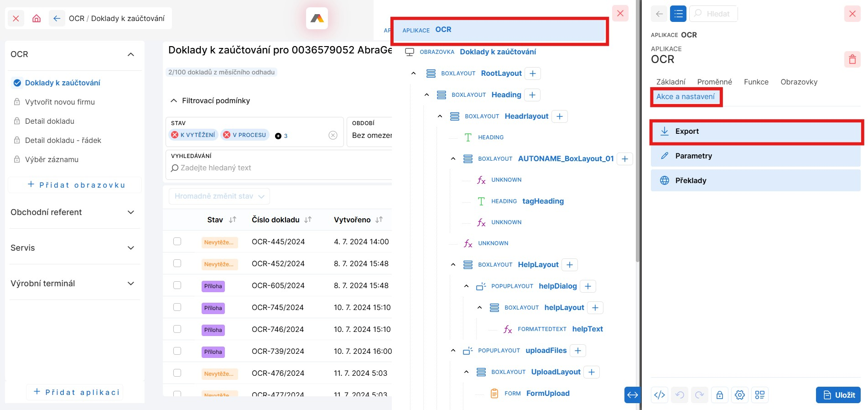868x410 pixels.
Task: Switch to the Základní tab
Action: pyautogui.click(x=670, y=82)
